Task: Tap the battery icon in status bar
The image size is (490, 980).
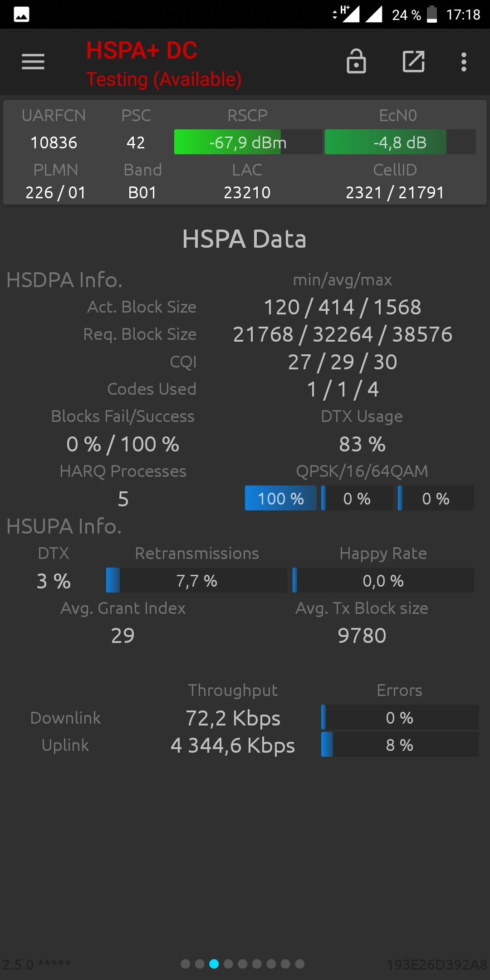Action: pos(432,14)
